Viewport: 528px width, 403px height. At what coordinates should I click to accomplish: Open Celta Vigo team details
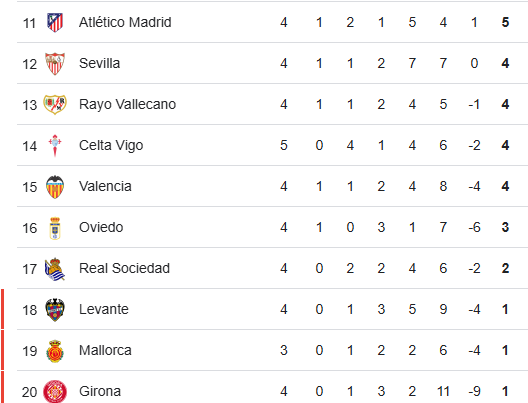[x=111, y=145]
